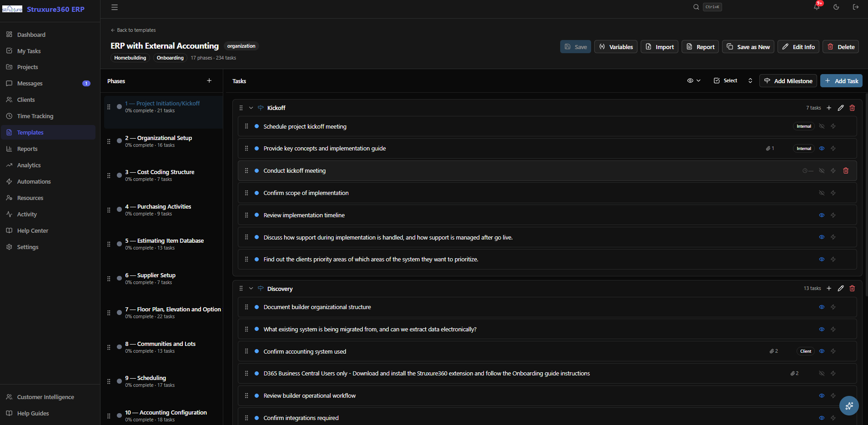Click the Select tasks checkbox button

pos(726,80)
